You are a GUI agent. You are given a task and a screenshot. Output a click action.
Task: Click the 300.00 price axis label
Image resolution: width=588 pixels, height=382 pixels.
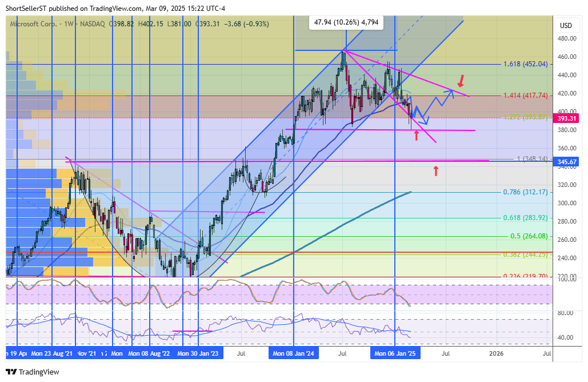567,203
